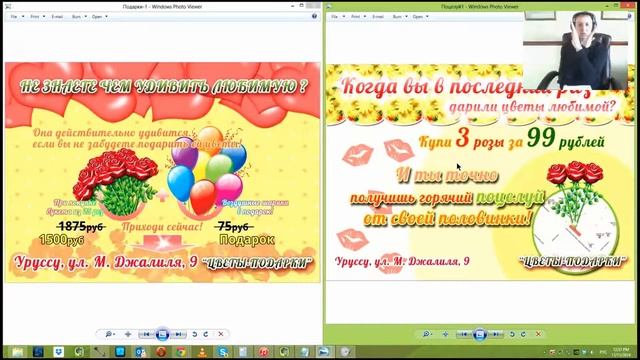Screen dimensions: 640x360
Task: Click left banner image with balloons
Action: [162, 172]
